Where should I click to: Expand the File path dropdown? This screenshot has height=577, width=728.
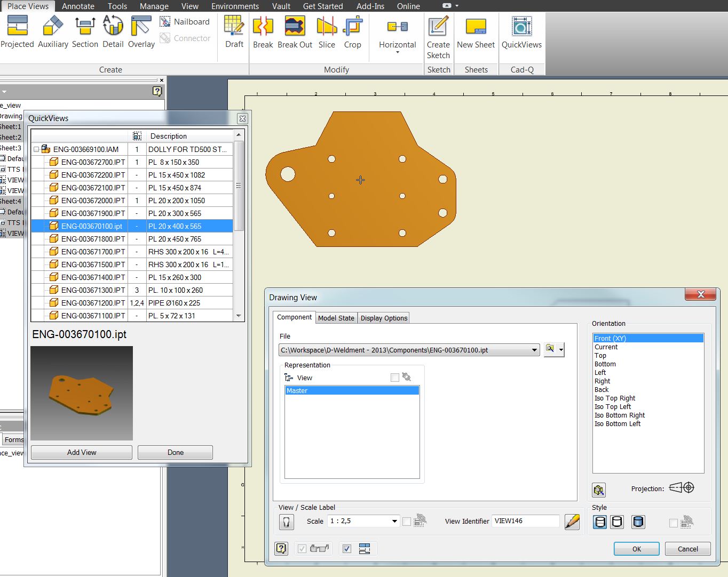(534, 350)
